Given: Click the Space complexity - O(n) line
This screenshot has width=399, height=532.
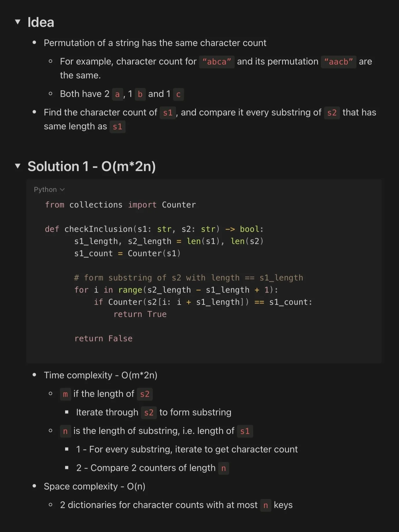Looking at the screenshot, I should (x=95, y=487).
